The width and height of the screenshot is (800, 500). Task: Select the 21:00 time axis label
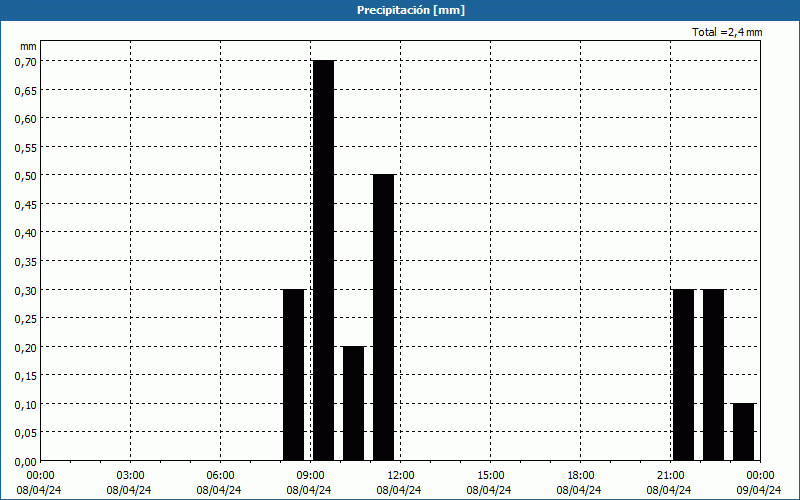click(670, 476)
